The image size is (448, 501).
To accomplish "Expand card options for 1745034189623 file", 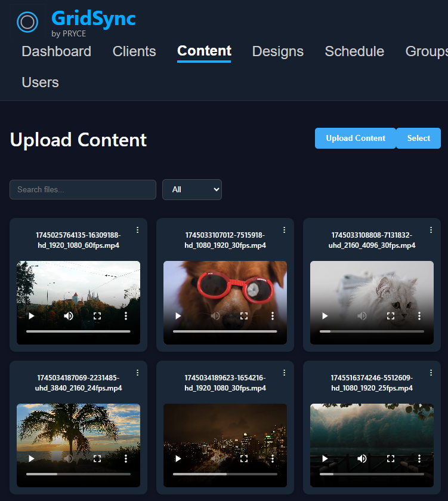I will 285,373.
